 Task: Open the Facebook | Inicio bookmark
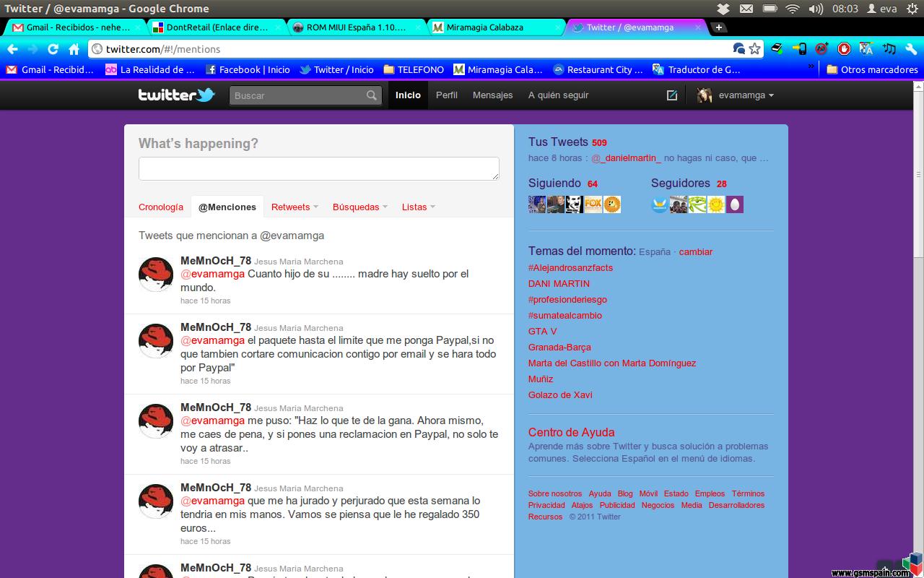(248, 70)
